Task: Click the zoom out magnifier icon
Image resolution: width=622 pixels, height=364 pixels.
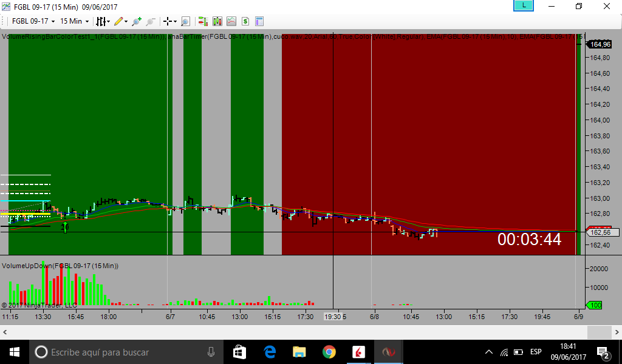Action: click(x=151, y=21)
